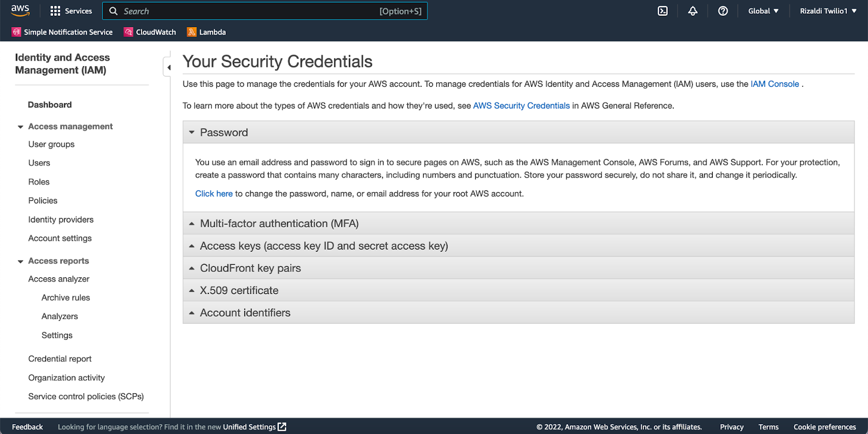868x434 pixels.
Task: Click the Feedback button in footer
Action: click(x=28, y=427)
